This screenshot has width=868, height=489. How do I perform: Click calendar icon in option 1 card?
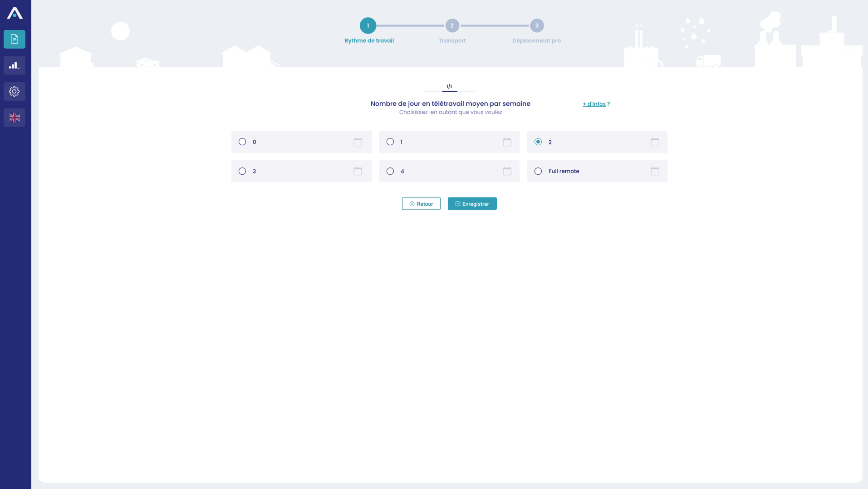pos(507,142)
